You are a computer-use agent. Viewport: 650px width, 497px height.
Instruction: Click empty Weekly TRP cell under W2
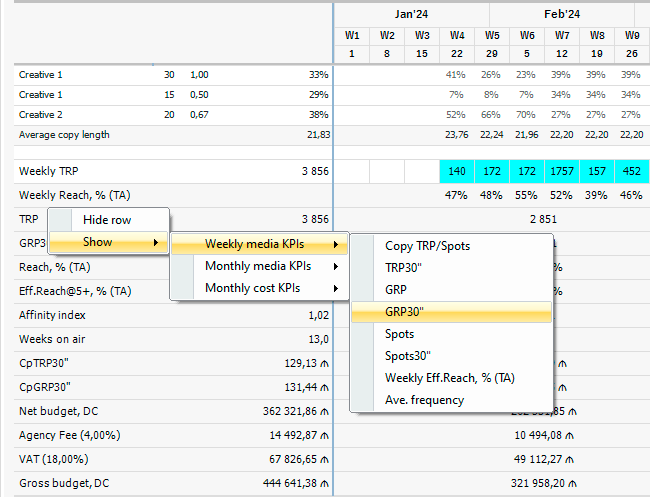(x=387, y=171)
